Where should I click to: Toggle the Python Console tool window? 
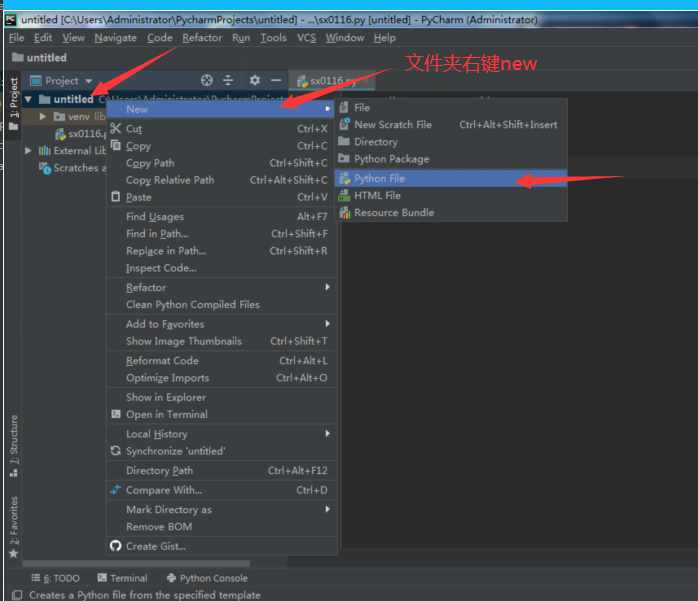click(207, 578)
